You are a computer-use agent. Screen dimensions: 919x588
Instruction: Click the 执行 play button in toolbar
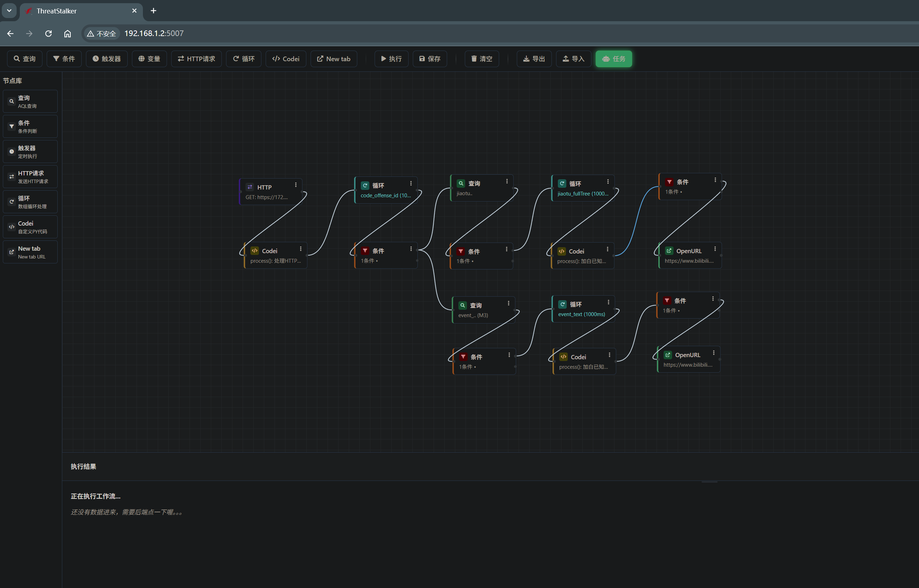(x=391, y=59)
